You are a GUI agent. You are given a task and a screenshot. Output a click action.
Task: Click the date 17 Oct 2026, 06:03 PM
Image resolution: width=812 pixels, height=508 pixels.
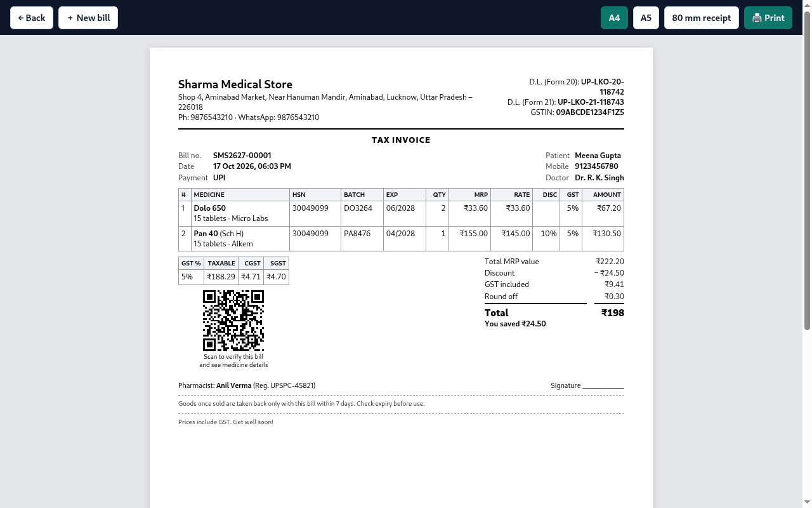252,166
